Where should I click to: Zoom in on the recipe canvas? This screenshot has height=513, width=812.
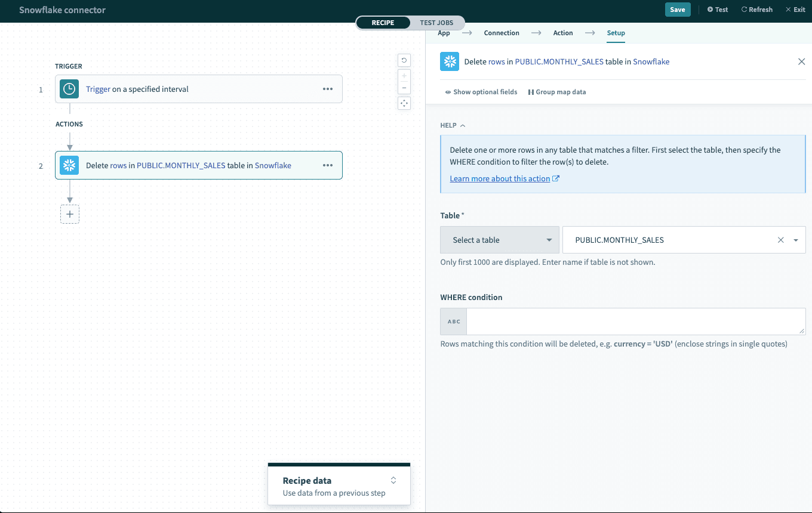(x=404, y=76)
